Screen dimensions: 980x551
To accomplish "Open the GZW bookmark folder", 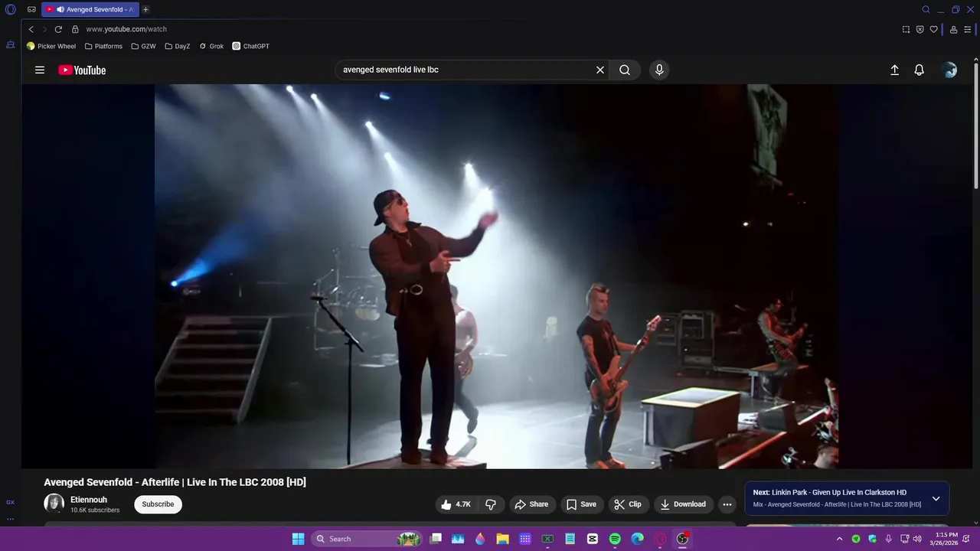I will [143, 46].
